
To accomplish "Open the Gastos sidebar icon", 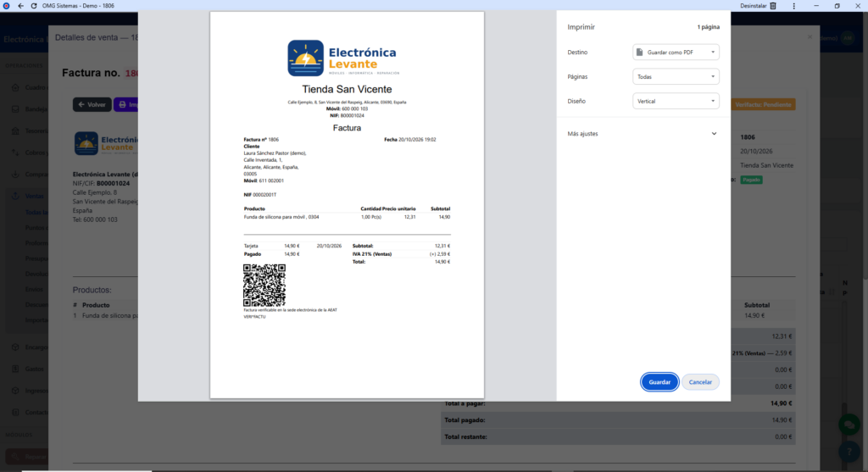I will [x=15, y=369].
